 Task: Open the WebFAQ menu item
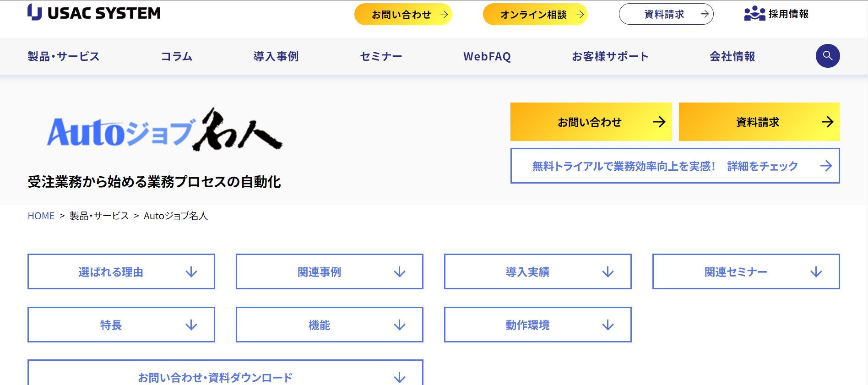(487, 56)
